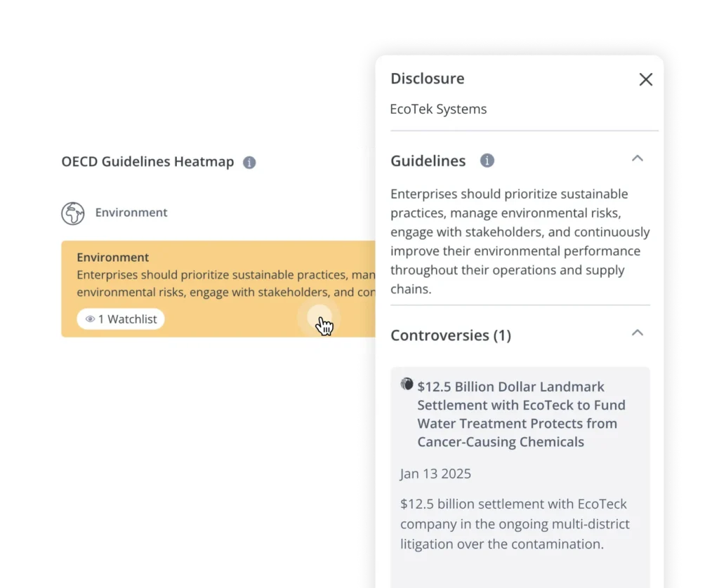Image resolution: width=719 pixels, height=588 pixels.
Task: Close the Disclosure panel
Action: pyautogui.click(x=646, y=79)
